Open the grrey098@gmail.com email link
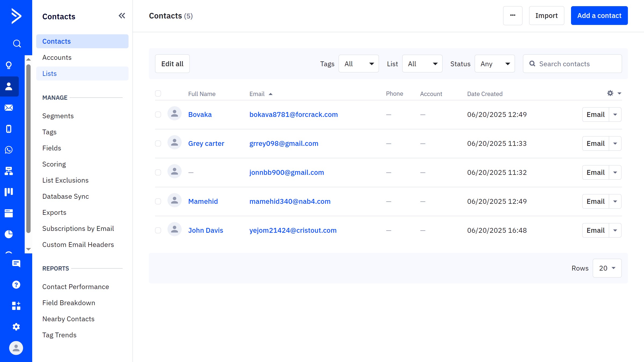Screen dimensions: 644x362 coord(284,143)
